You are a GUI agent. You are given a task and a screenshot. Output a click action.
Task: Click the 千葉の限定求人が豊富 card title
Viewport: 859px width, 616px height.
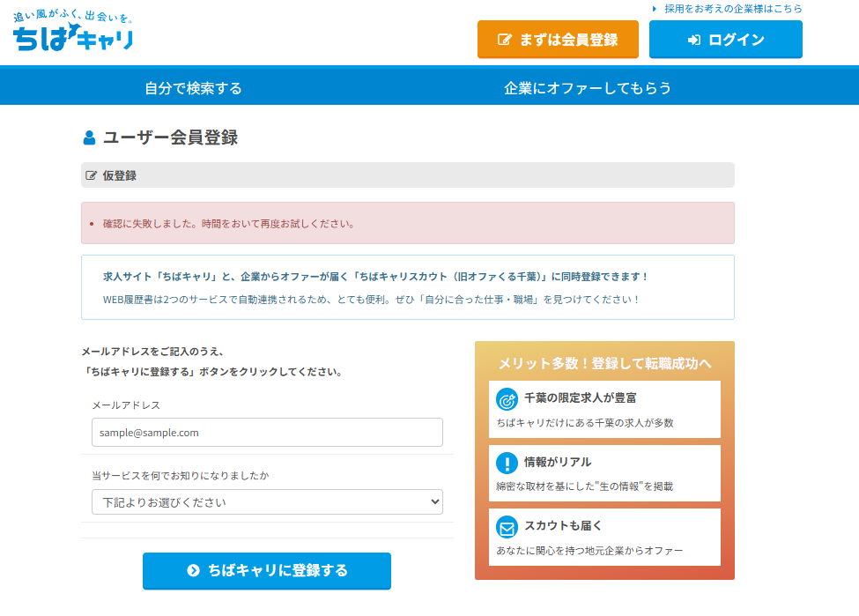[x=580, y=397]
